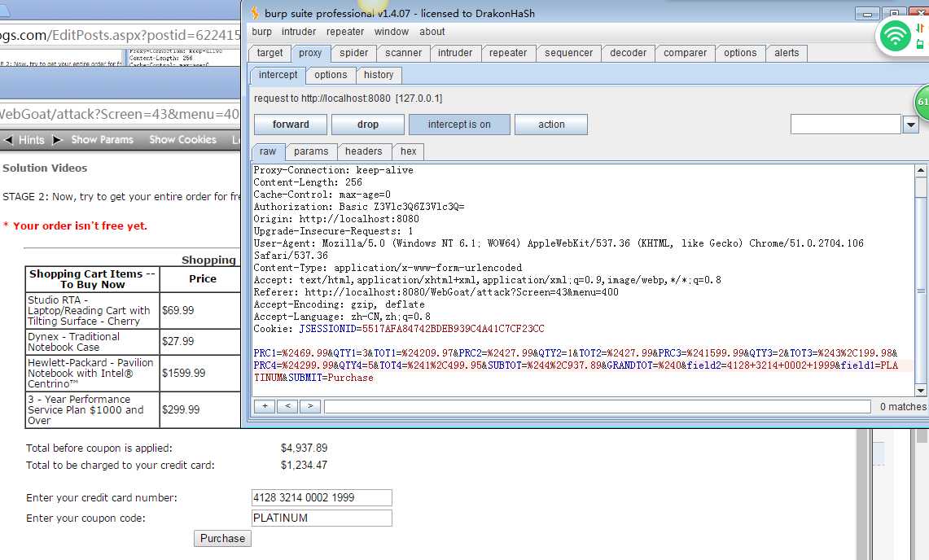Click the green 61 circle badge
The image size is (929, 560).
(922, 102)
